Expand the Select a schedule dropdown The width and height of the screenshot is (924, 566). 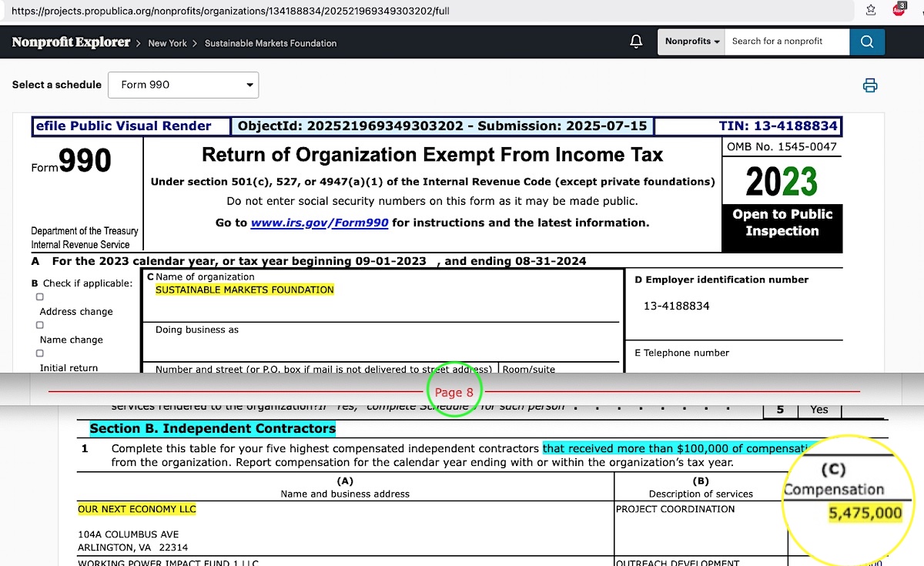coord(183,85)
